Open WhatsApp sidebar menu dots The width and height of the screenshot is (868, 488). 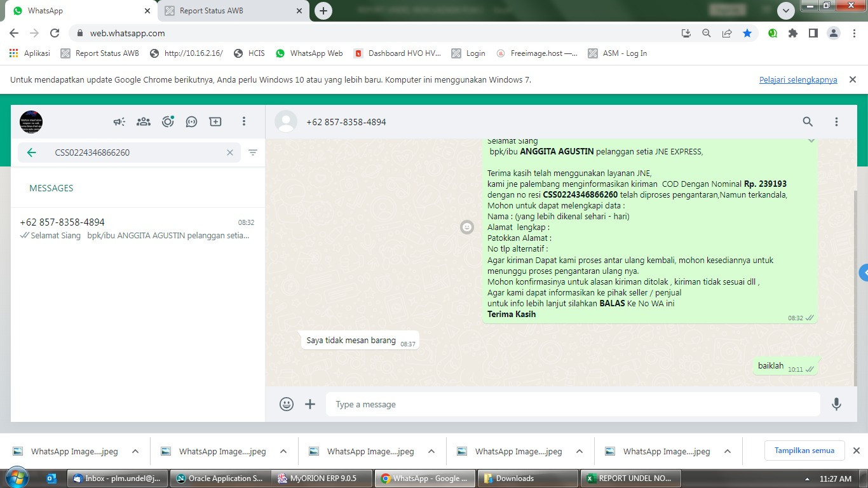pyautogui.click(x=244, y=121)
